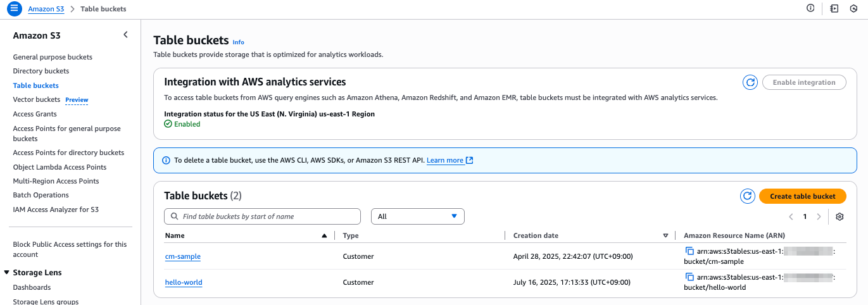Open Object Lambda Access Points

click(x=60, y=167)
